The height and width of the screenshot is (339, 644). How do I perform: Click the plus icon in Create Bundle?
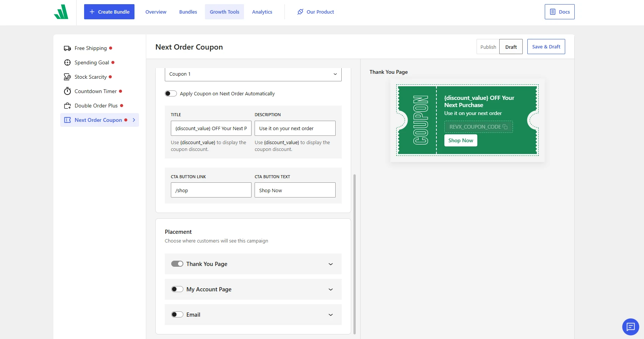pos(92,12)
